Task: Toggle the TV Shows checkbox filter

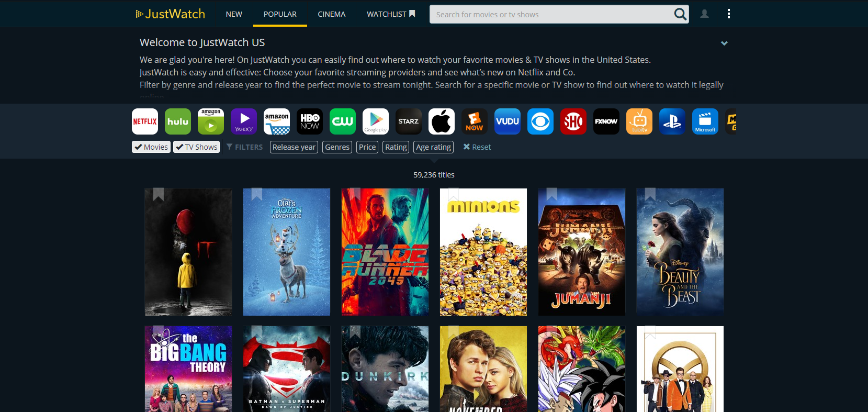Action: point(197,147)
